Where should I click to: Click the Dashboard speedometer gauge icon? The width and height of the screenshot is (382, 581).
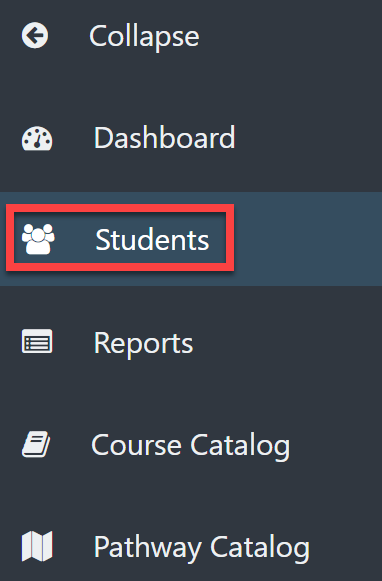pyautogui.click(x=37, y=139)
